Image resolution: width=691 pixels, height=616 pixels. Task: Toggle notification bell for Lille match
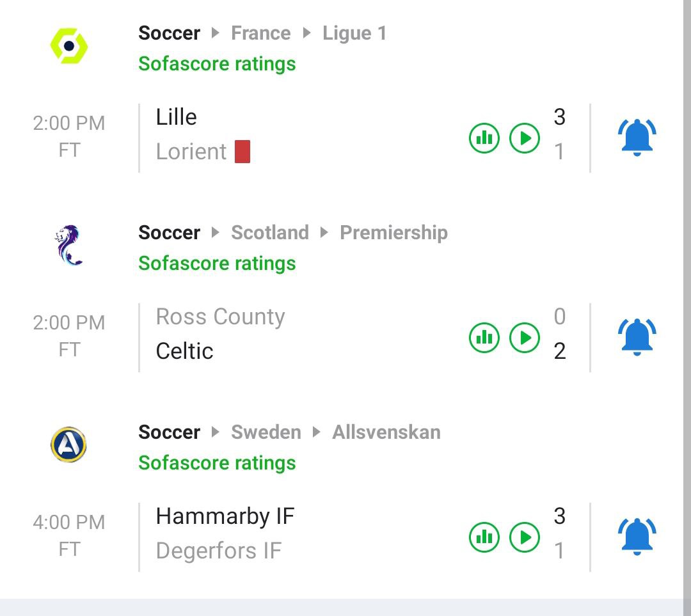point(637,138)
